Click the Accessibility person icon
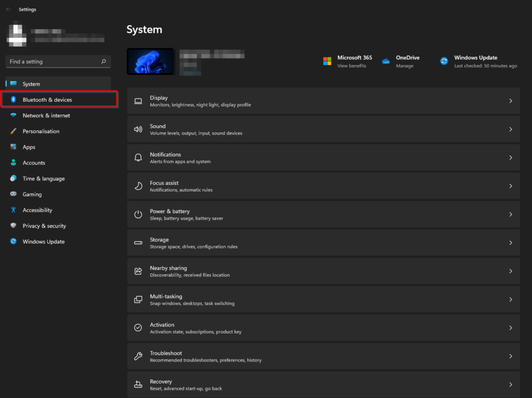 14,210
